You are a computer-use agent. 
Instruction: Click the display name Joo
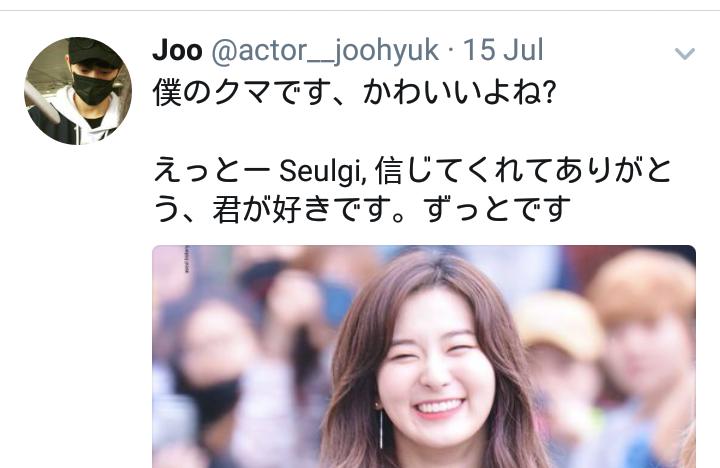click(x=177, y=50)
